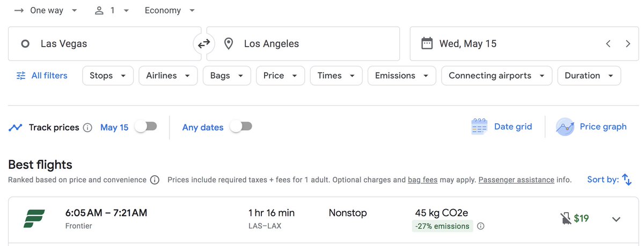This screenshot has height=246, width=644.
Task: Go to the next date arrow
Action: (628, 44)
